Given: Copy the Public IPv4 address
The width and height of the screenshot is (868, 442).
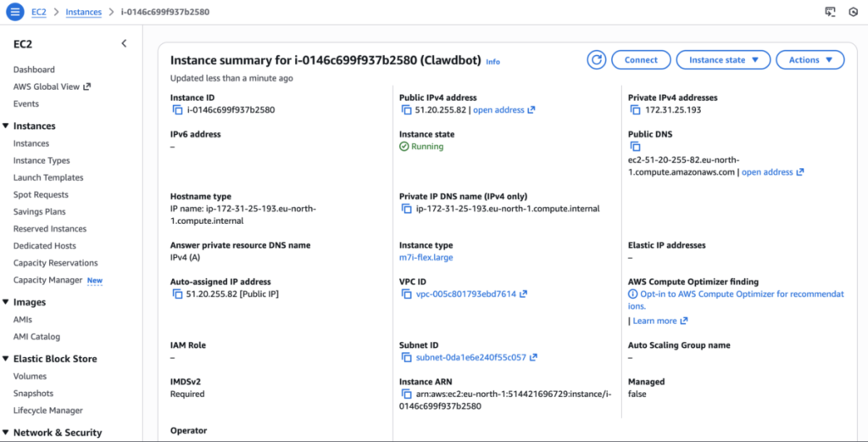Looking at the screenshot, I should pos(406,110).
